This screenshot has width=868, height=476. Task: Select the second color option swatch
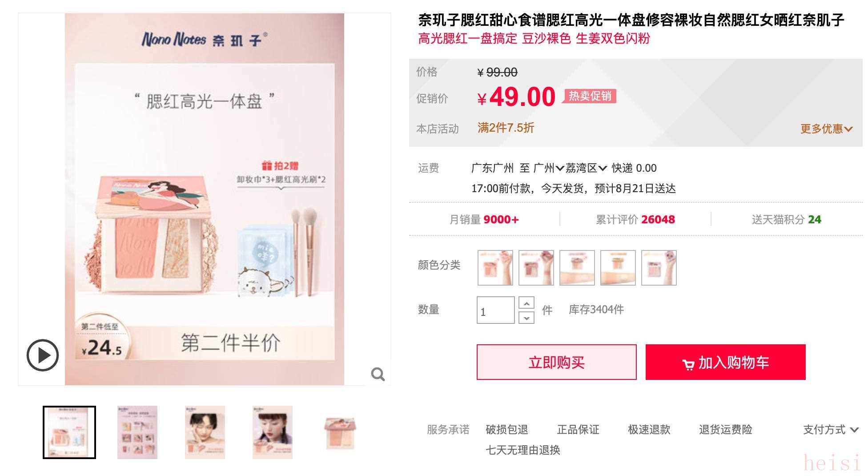(536, 267)
